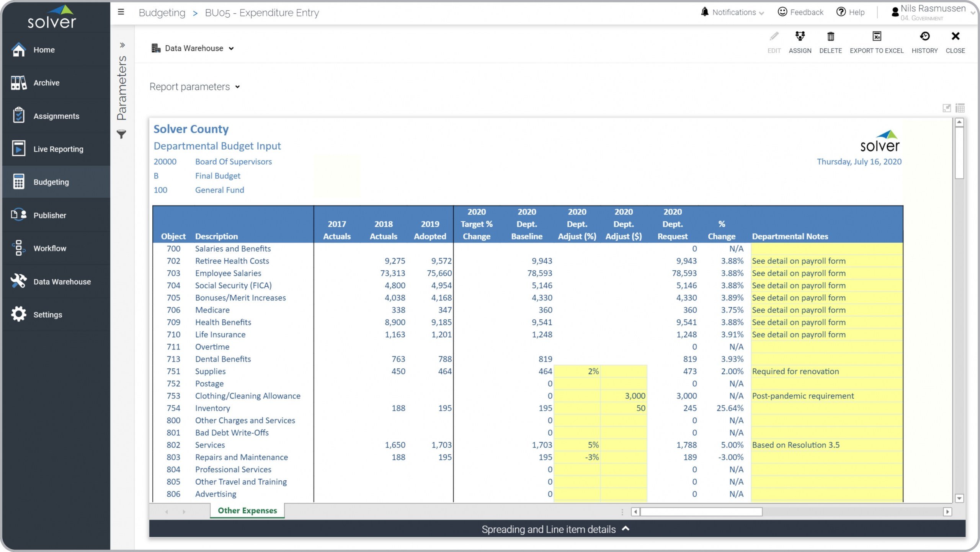Click the Supplies Dept. Adjust (%) cell
The height and width of the screenshot is (552, 980).
pos(577,371)
